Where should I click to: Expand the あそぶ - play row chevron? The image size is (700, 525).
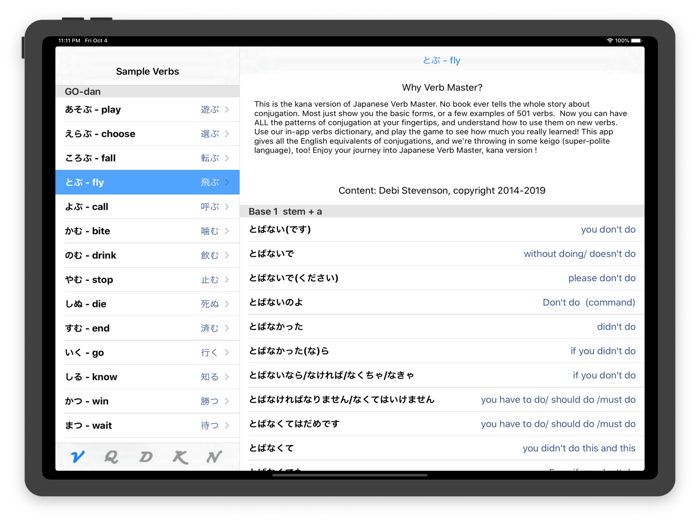[x=227, y=109]
